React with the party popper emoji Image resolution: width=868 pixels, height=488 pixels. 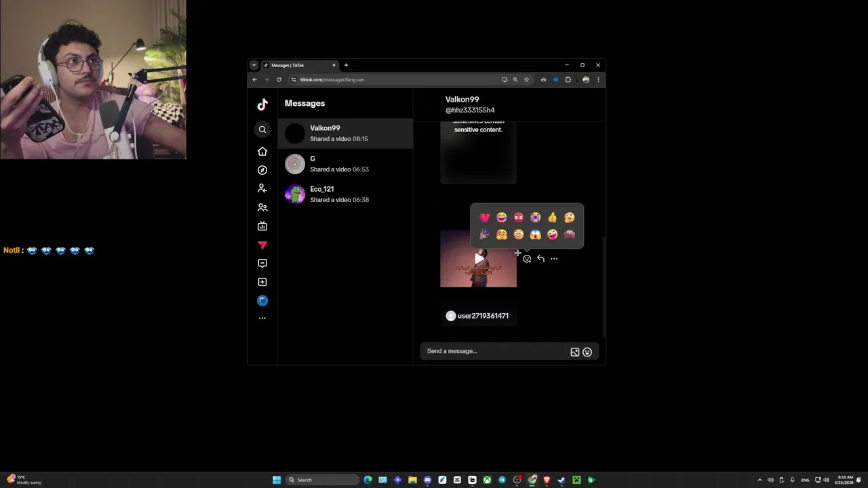click(x=484, y=235)
